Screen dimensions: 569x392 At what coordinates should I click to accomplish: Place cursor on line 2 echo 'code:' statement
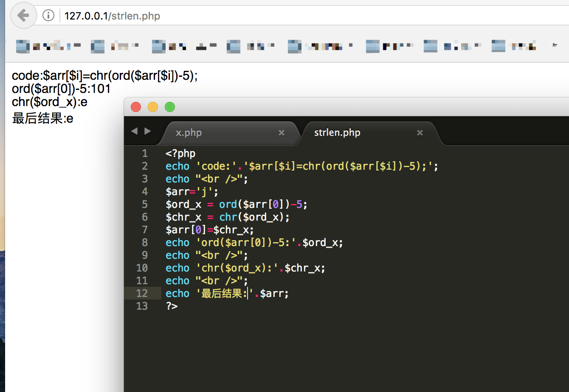pos(302,166)
